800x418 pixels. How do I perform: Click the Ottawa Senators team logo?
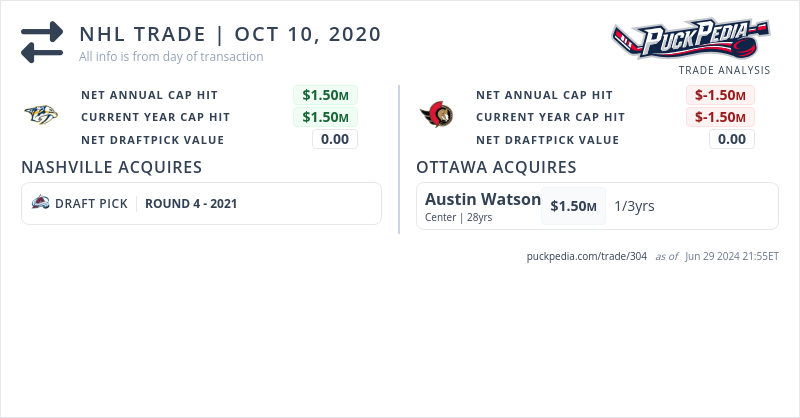(x=436, y=116)
